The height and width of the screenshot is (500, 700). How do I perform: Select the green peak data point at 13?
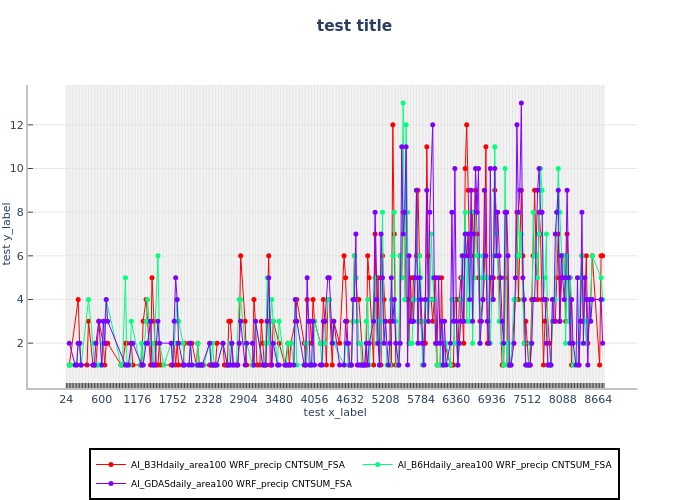point(403,103)
